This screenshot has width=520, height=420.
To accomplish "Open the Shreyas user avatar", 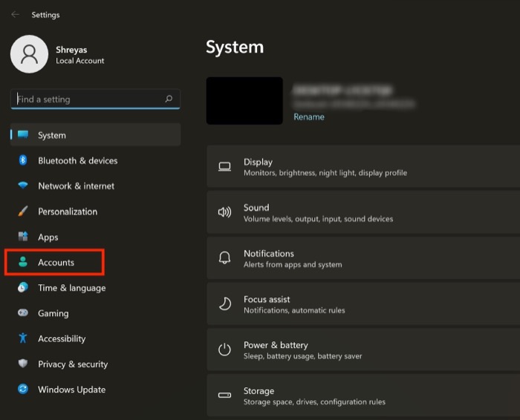I will (29, 54).
